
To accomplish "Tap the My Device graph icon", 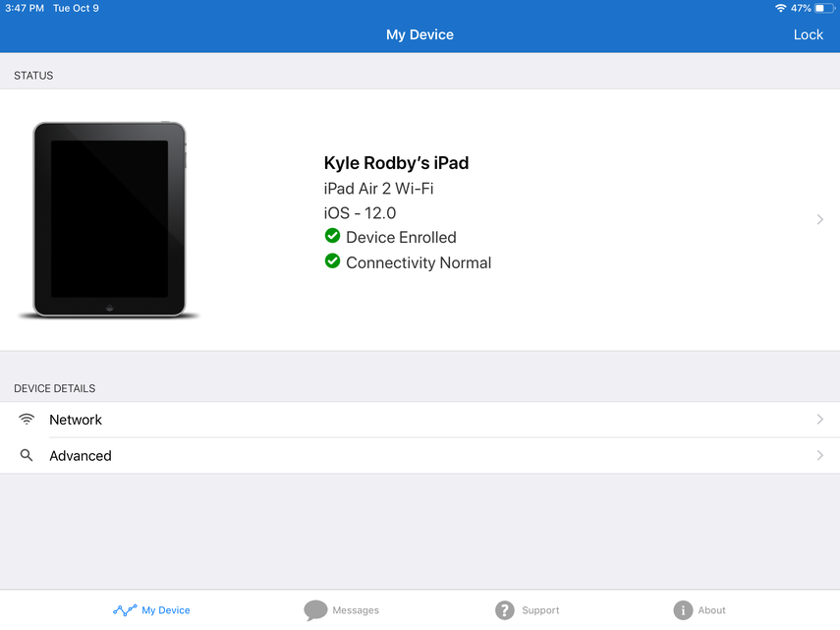I will click(x=125, y=610).
